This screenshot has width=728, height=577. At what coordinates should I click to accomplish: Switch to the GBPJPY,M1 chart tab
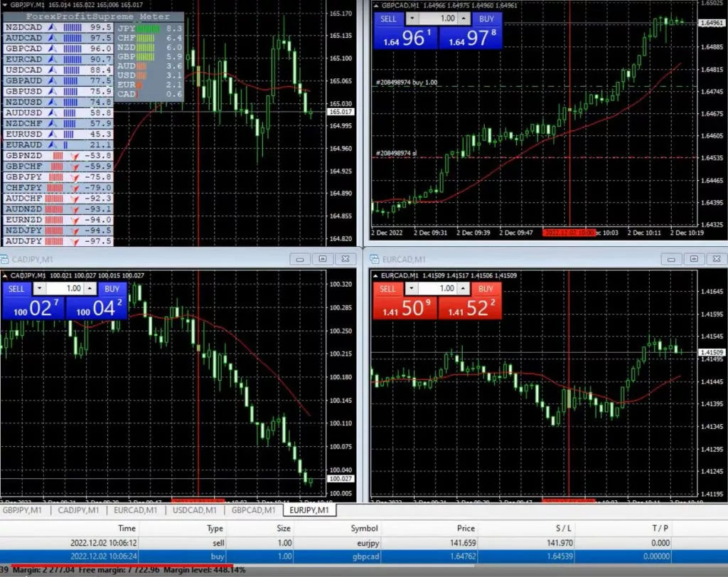(26, 509)
